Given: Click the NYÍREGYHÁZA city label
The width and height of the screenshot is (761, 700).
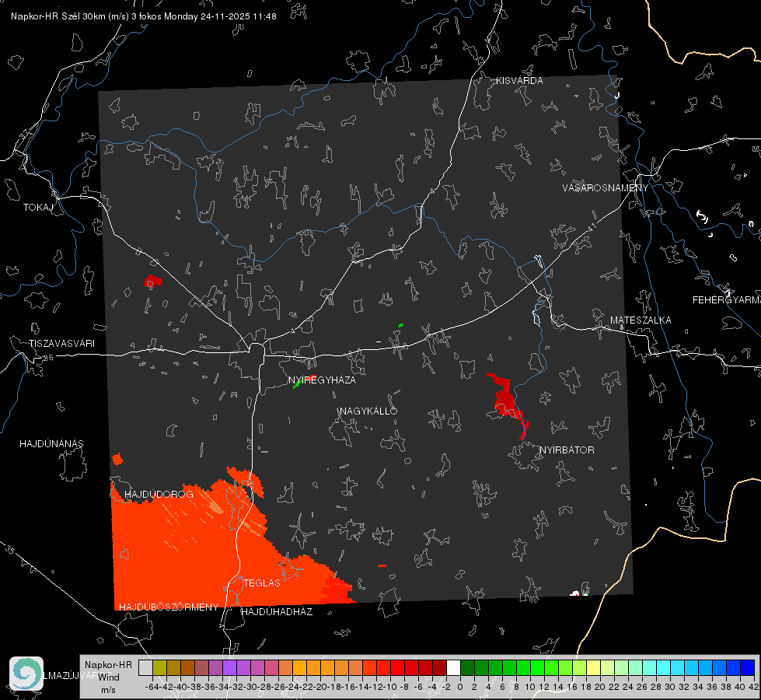Looking at the screenshot, I should (322, 380).
